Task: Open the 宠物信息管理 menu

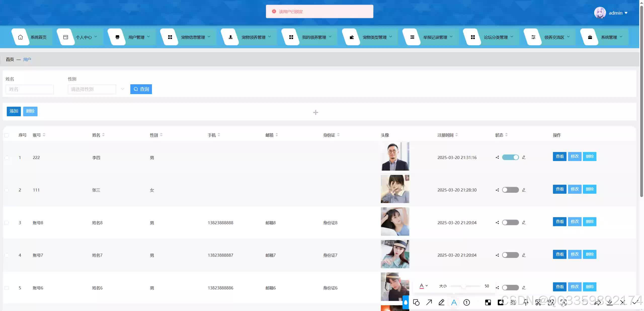Action: point(193,37)
